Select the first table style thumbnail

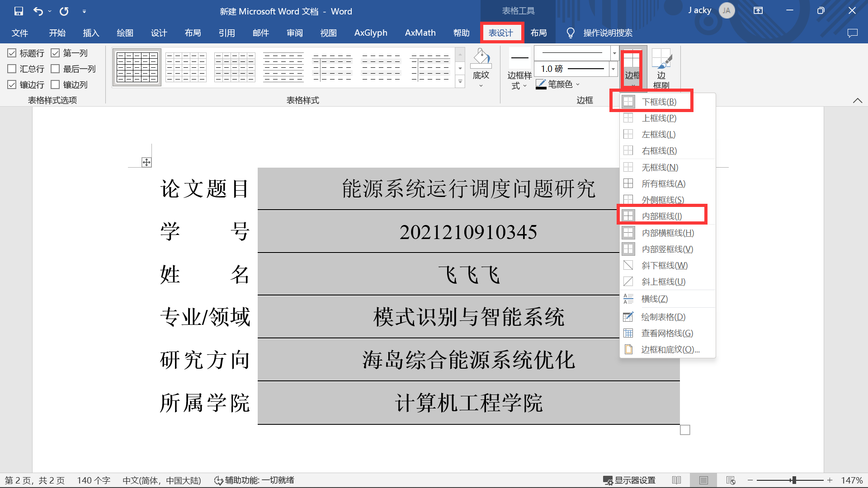point(137,67)
